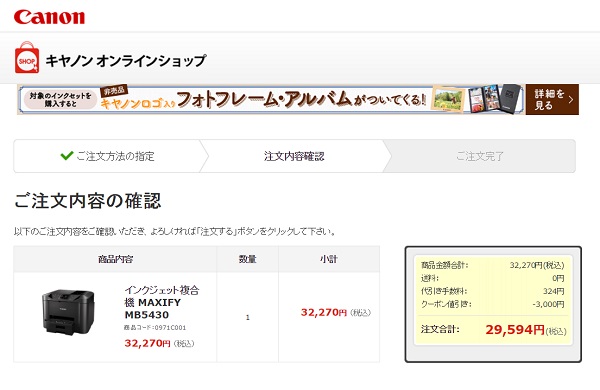Click the red SHOP bag icon
Image resolution: width=600 pixels, height=390 pixels.
(27, 57)
